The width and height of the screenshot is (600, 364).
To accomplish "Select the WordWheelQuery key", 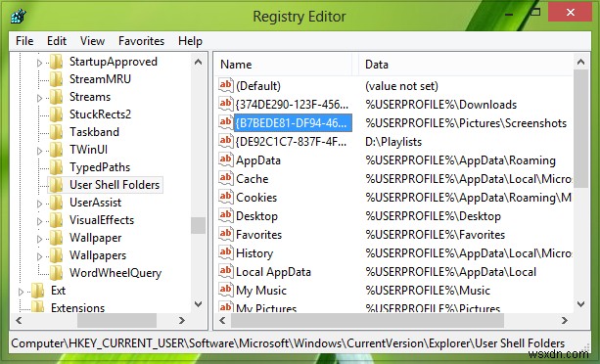I will pos(115,273).
